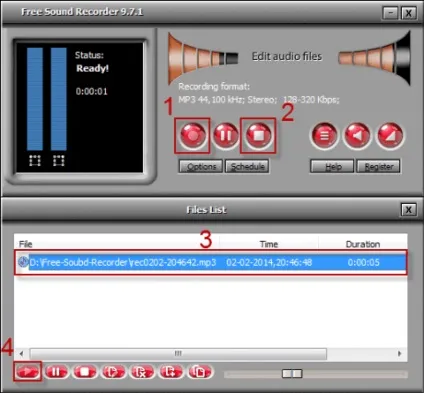Click the round red triangle icon
The image size is (424, 393).
pyautogui.click(x=390, y=135)
